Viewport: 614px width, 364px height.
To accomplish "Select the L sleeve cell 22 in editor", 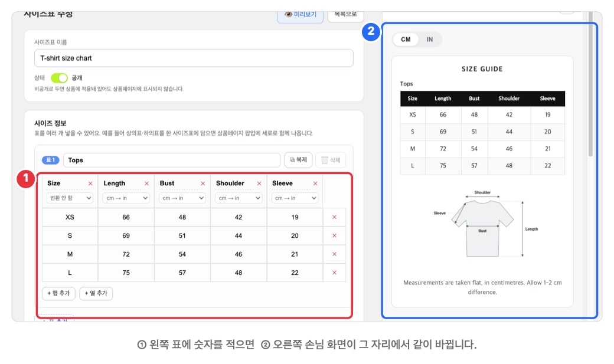I will [295, 273].
